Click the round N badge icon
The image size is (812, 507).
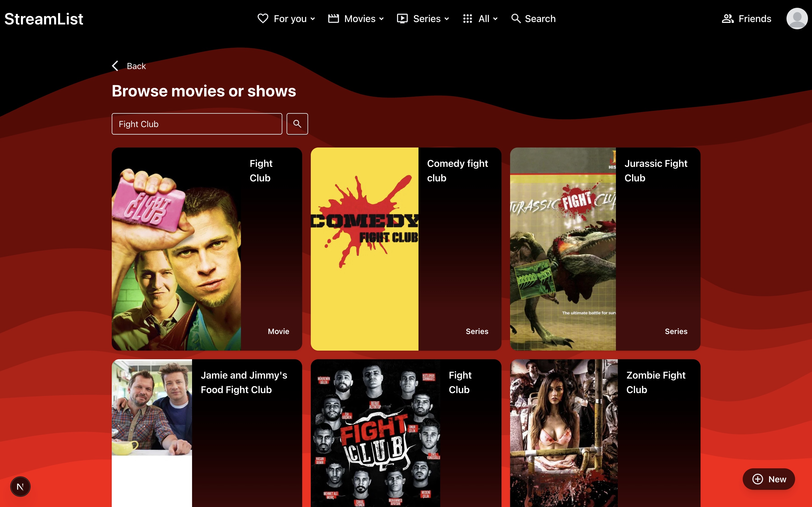(20, 486)
